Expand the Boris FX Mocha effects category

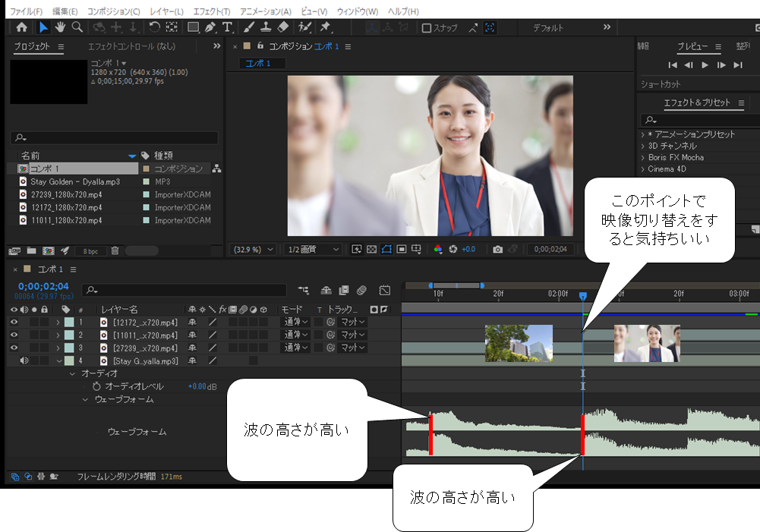pos(644,157)
